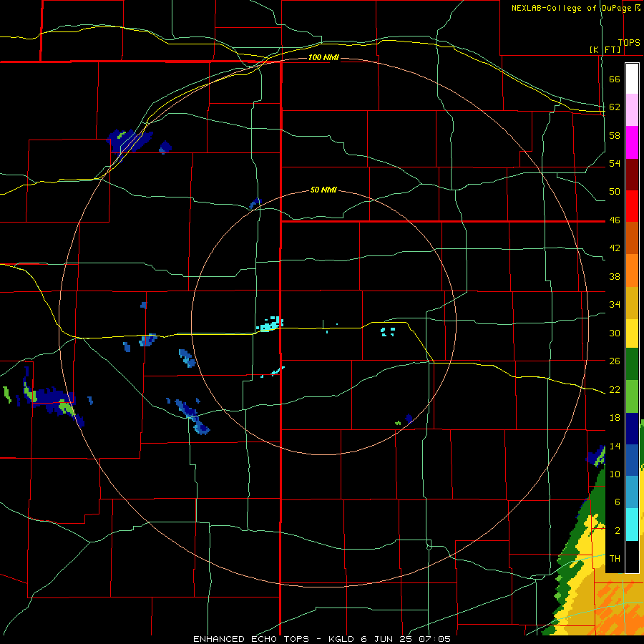Click the legend value 46
This screenshot has height=644, width=644.
tap(615, 220)
